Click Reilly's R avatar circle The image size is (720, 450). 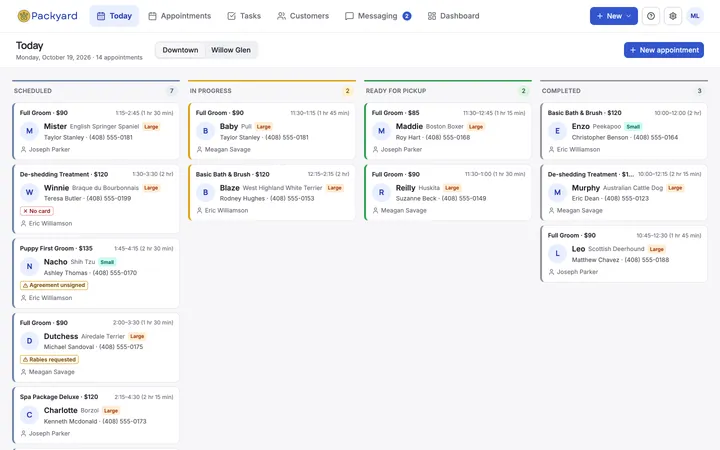pos(381,192)
